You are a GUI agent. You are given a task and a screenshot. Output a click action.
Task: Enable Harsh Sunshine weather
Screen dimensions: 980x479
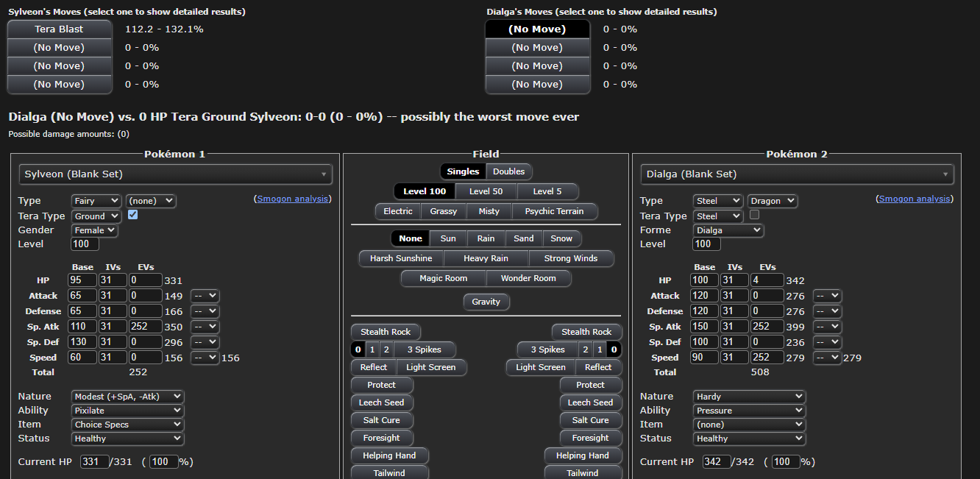pyautogui.click(x=401, y=258)
